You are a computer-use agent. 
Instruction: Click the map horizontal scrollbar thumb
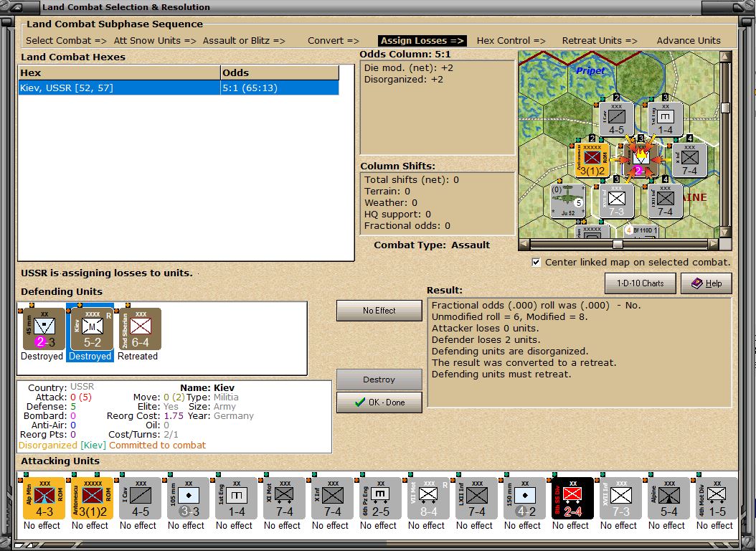click(x=617, y=245)
